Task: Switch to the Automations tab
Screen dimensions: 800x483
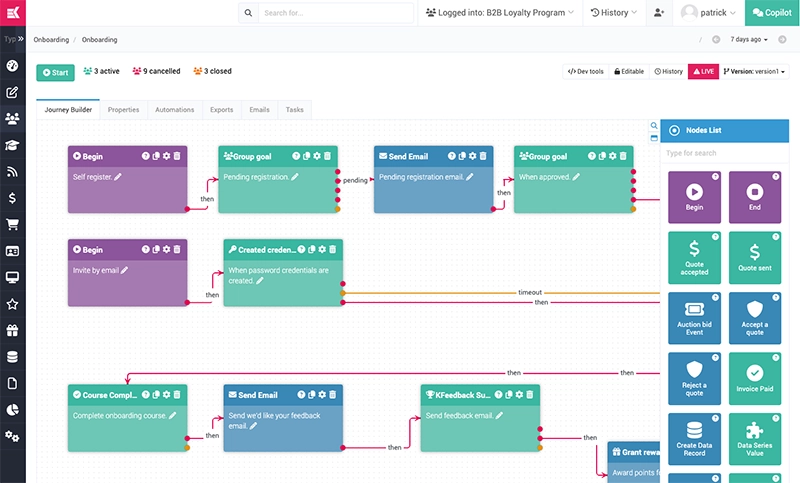Action: click(174, 109)
